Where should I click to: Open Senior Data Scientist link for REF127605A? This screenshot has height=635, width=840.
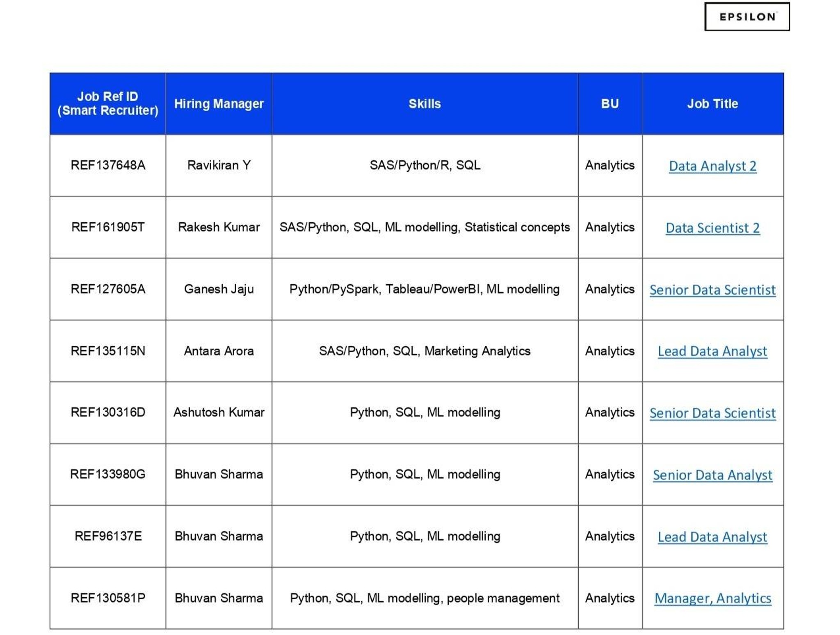coord(712,290)
